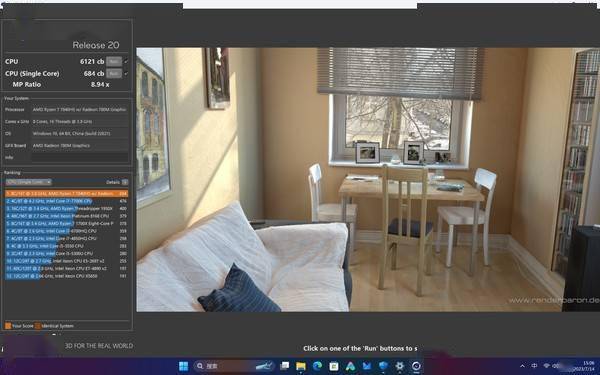Viewport: 600px width, 375px height.
Task: Open the Windows Start menu
Action: (184, 366)
